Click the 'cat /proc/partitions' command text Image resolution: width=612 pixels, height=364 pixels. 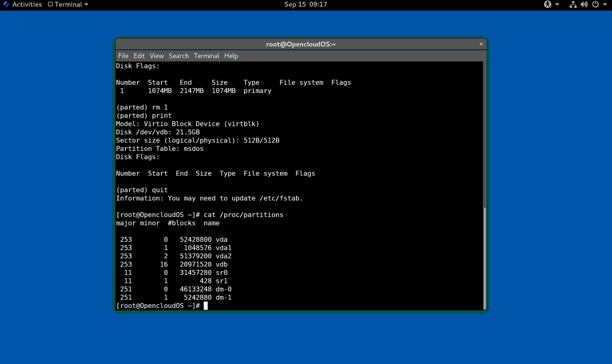243,215
